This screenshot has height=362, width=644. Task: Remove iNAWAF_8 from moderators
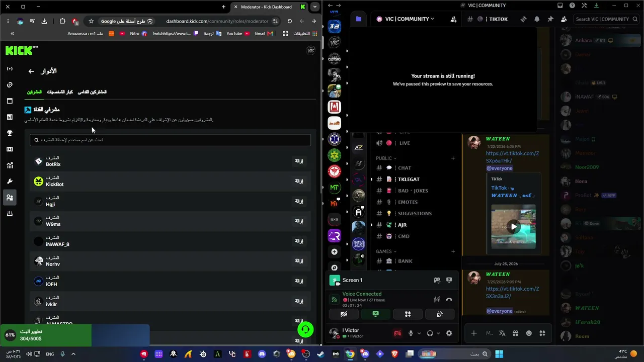[x=299, y=241]
